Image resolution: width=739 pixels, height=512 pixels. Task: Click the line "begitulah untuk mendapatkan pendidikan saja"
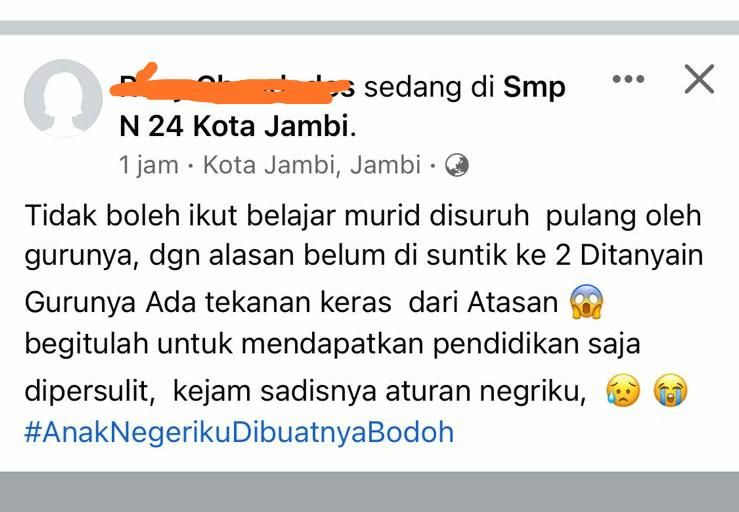coord(332,345)
